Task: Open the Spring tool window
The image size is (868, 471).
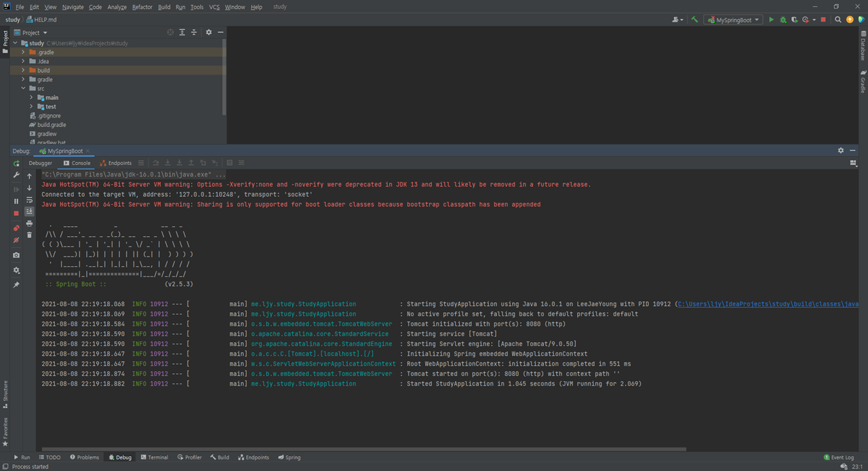Action: point(289,457)
